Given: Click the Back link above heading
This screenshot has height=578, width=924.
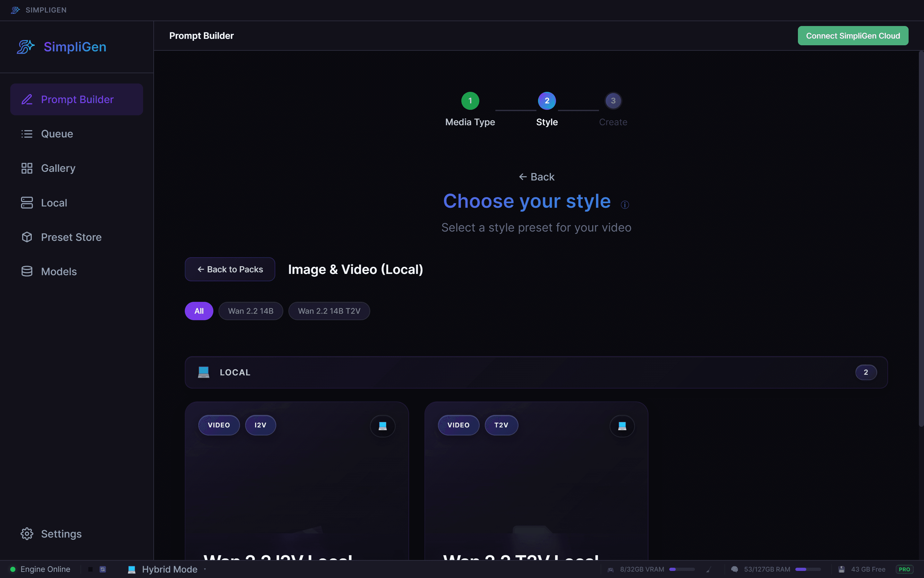Looking at the screenshot, I should 536,177.
